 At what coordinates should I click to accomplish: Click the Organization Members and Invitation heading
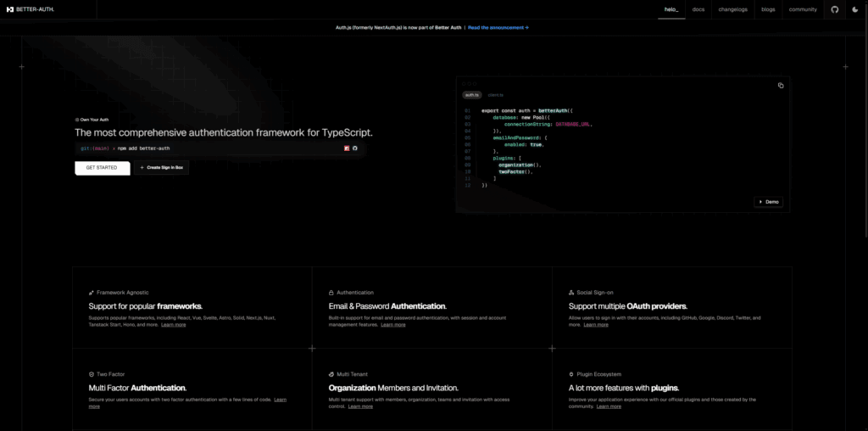pyautogui.click(x=393, y=388)
